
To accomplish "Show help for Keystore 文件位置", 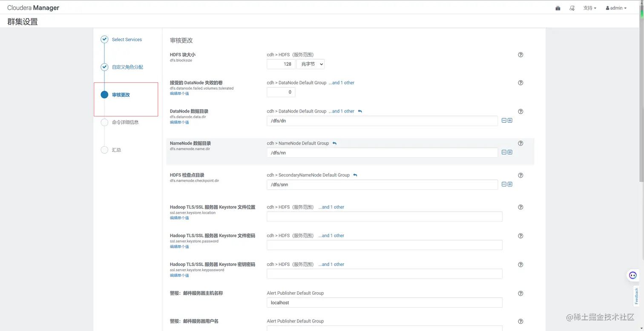I will 520,207.
